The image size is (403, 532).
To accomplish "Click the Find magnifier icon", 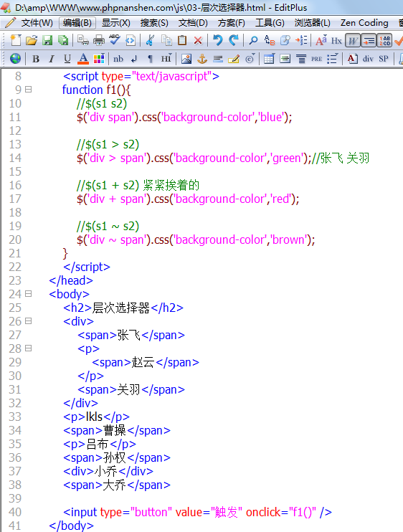I will click(x=253, y=40).
